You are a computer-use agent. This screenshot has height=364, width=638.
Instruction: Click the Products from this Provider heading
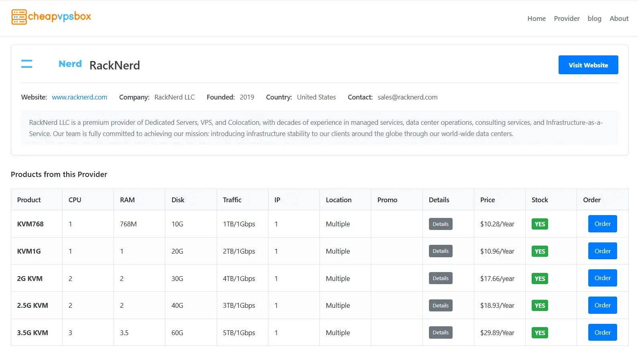59,174
